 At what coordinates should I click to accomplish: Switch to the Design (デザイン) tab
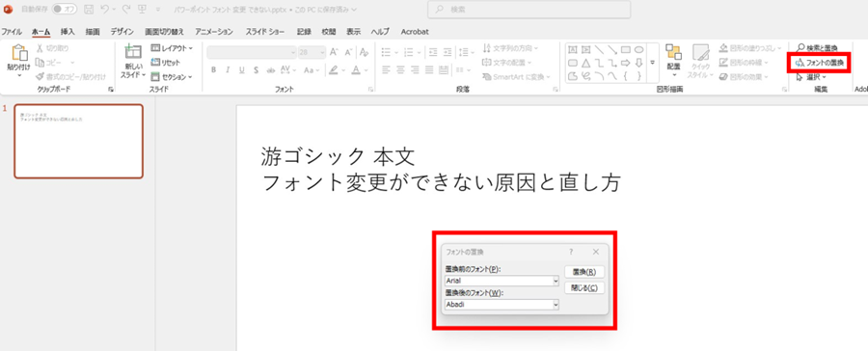pos(122,32)
